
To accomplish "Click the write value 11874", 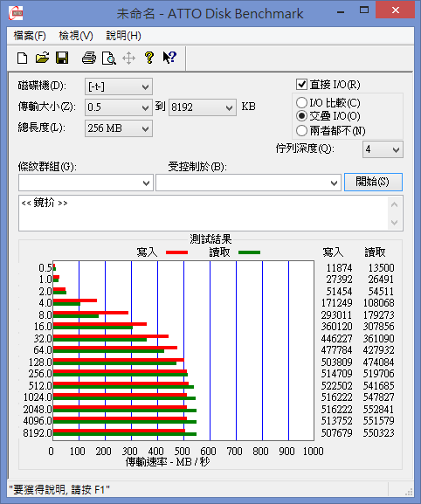I will (339, 268).
